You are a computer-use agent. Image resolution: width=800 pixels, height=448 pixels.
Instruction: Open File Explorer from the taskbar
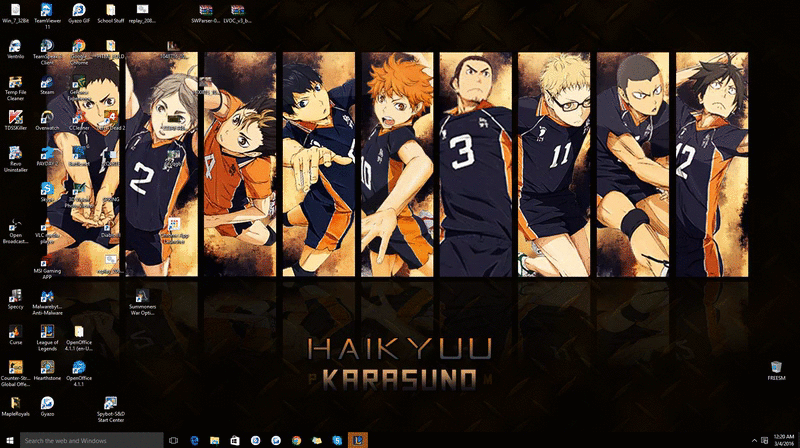214,440
